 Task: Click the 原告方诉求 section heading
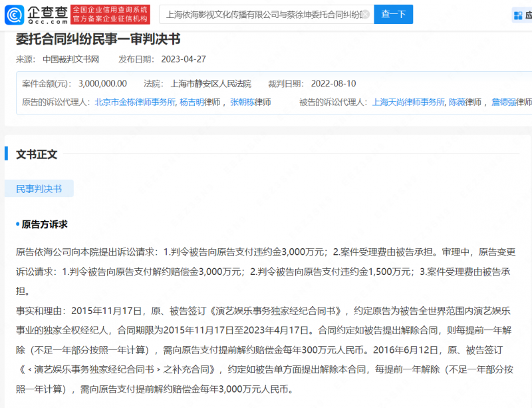coord(45,224)
